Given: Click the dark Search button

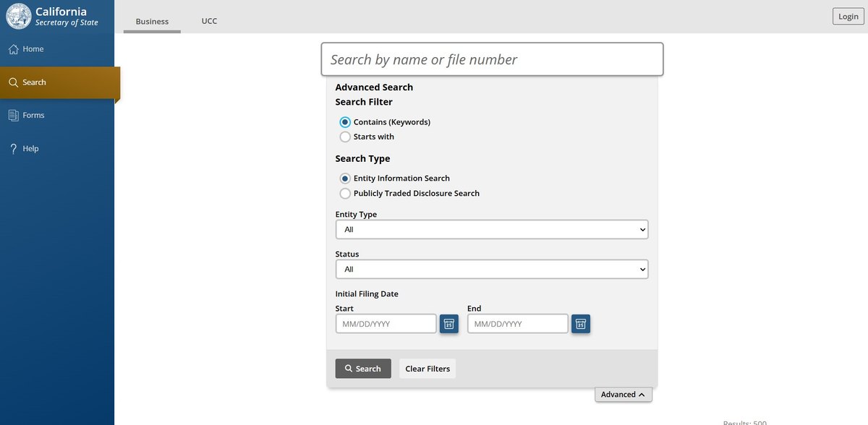Looking at the screenshot, I should [363, 369].
